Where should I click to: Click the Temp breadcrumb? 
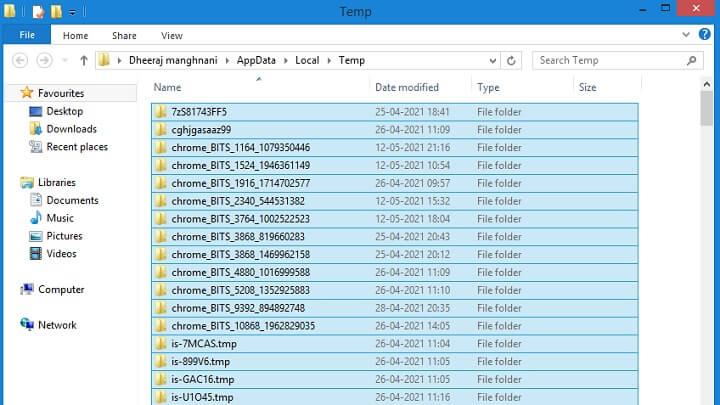tap(352, 60)
